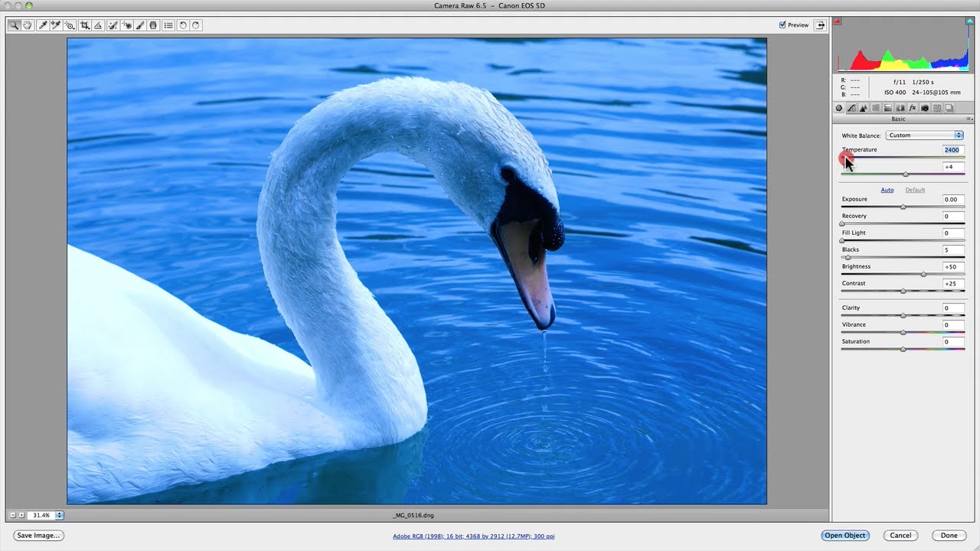Click the Tint slider handle
The height and width of the screenshot is (551, 980).
pos(906,174)
